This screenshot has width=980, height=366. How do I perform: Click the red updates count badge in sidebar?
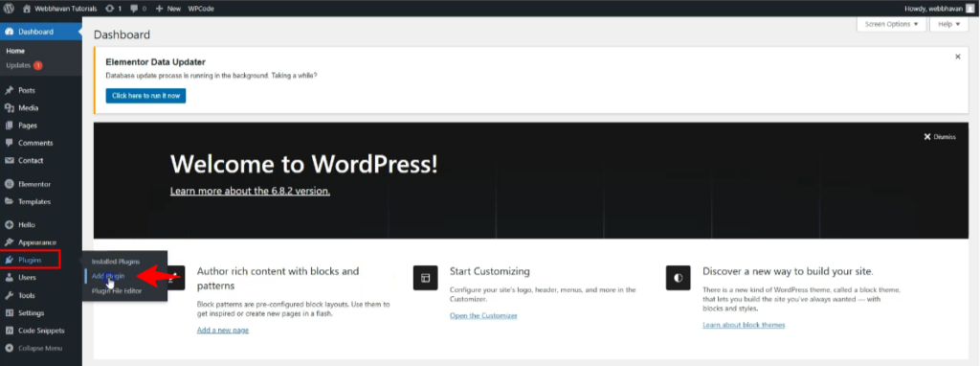tap(38, 65)
